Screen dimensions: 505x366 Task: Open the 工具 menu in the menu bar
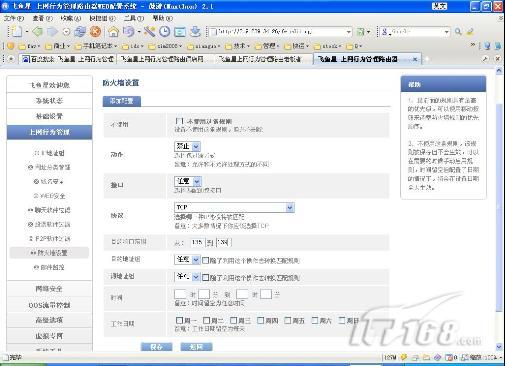coord(134,18)
